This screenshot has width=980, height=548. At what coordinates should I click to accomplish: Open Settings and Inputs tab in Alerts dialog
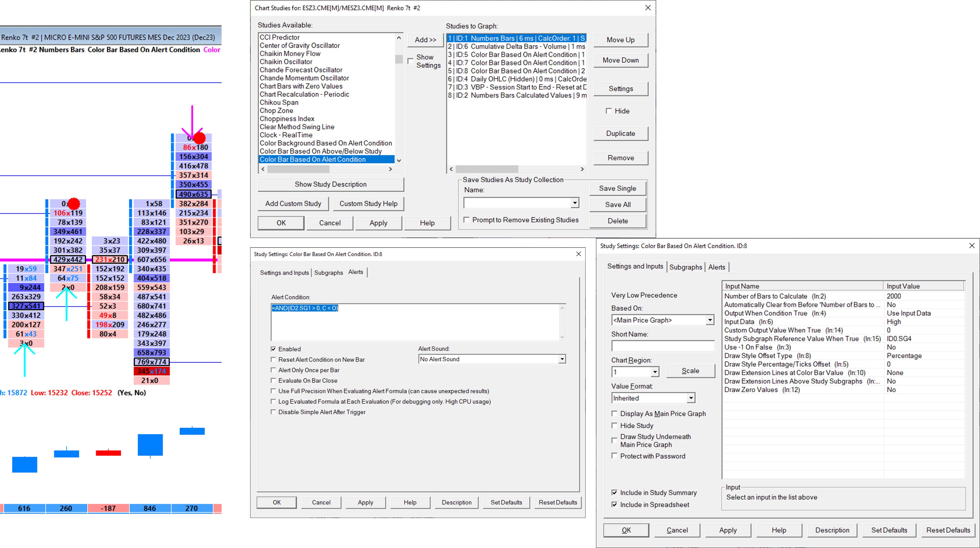(284, 273)
